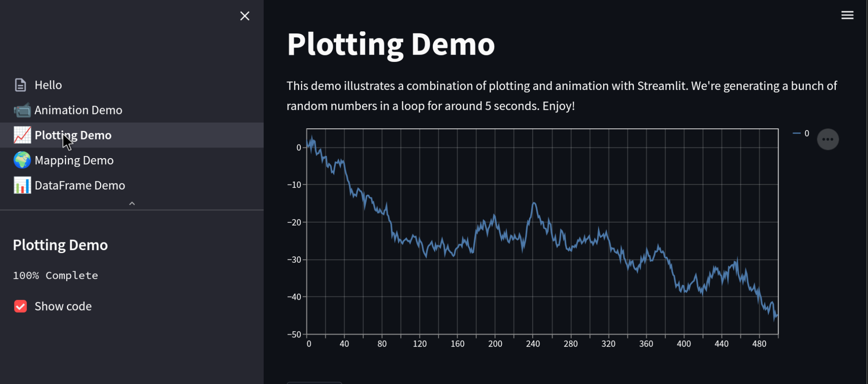Screen dimensions: 868x384
Task: Click the Show code label
Action: coord(63,306)
